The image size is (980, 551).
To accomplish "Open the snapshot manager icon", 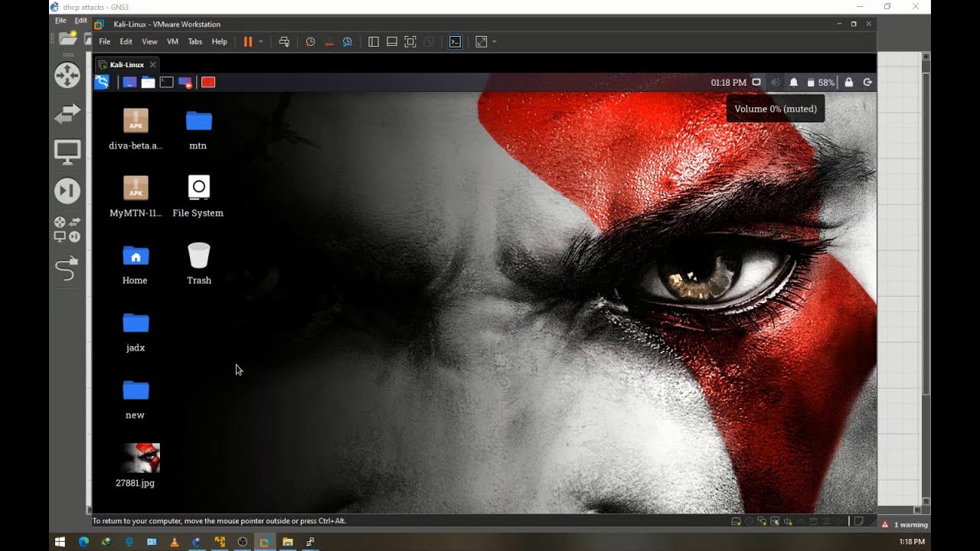I will tap(348, 41).
